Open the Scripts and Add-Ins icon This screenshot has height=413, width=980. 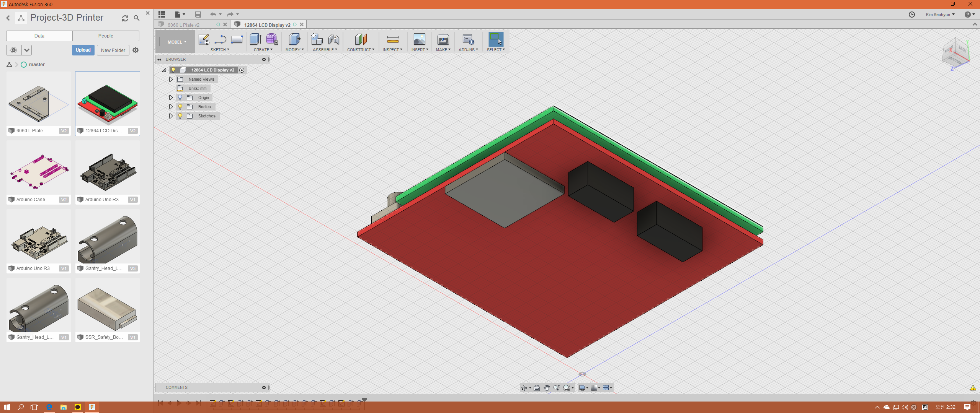point(468,39)
